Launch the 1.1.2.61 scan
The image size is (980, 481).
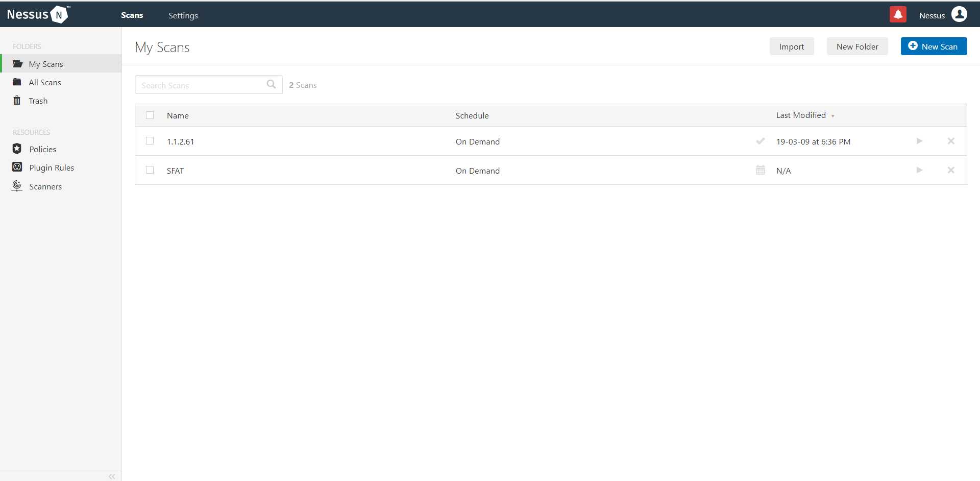click(919, 141)
